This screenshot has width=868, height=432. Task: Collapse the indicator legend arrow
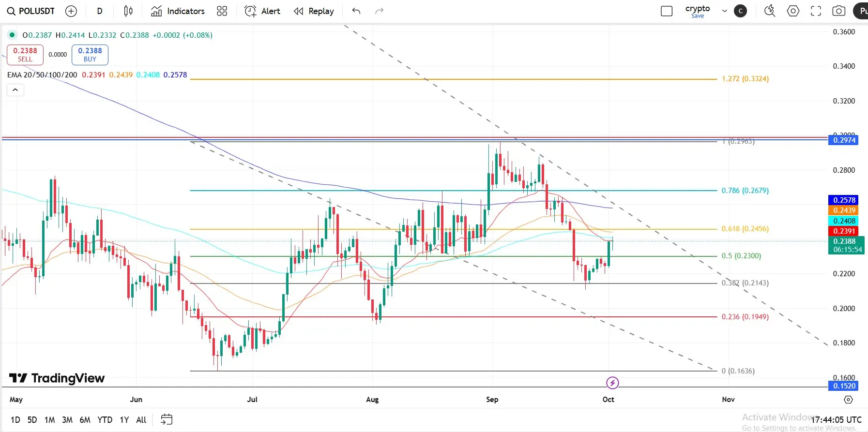pyautogui.click(x=15, y=90)
